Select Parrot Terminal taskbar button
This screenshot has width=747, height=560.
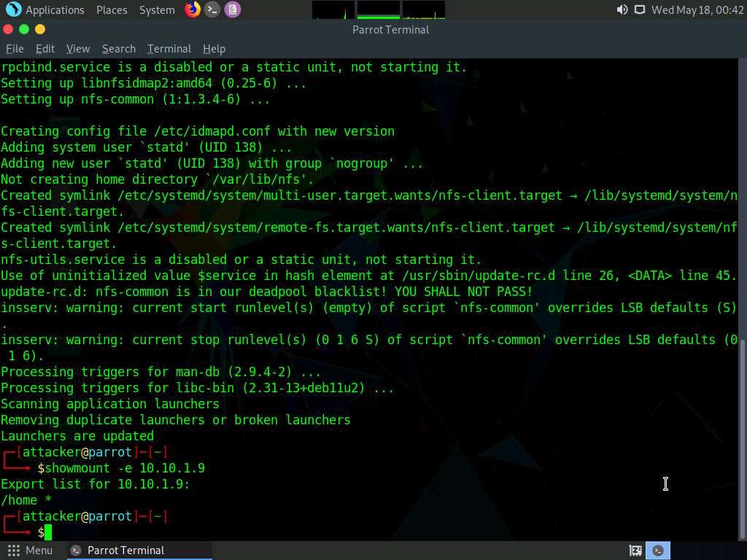[x=125, y=551]
